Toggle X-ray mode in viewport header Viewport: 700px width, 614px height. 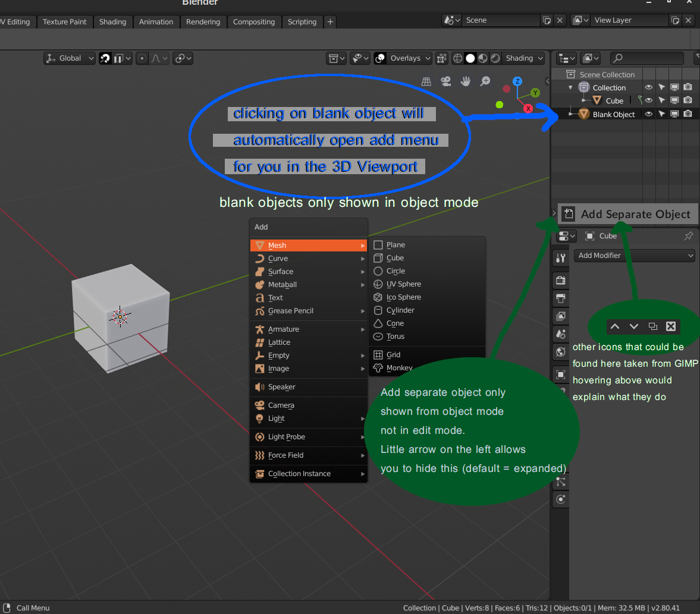pyautogui.click(x=441, y=58)
